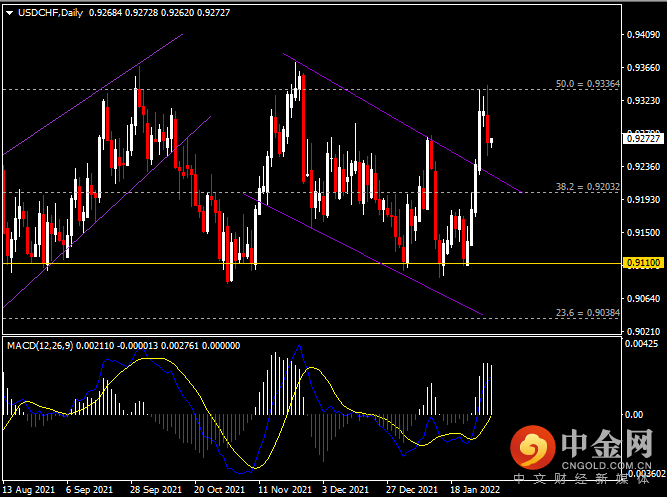The image size is (667, 497).
Task: Select the Fibonacci label 23.6 = 0.90384
Action: coord(587,313)
